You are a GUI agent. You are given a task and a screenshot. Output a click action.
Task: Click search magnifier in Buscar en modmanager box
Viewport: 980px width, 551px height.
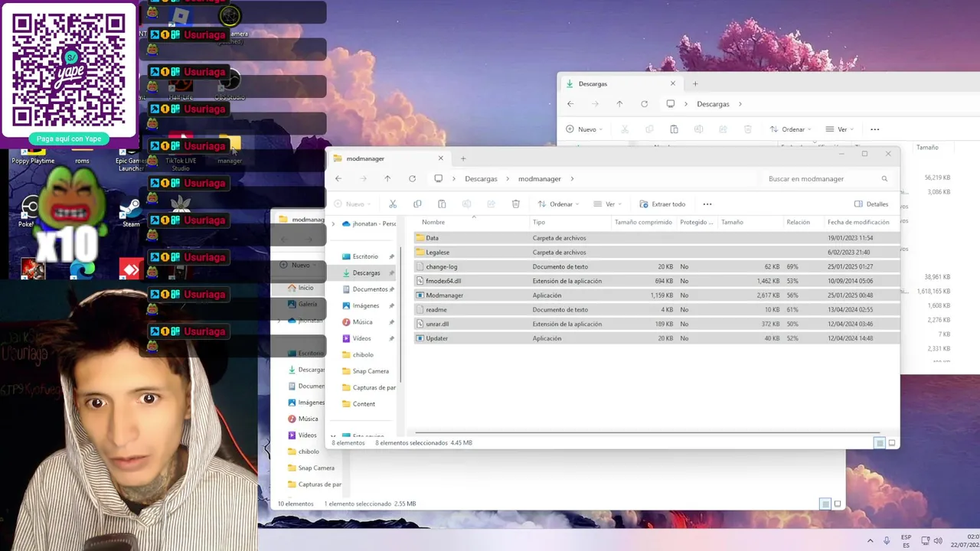pos(884,178)
